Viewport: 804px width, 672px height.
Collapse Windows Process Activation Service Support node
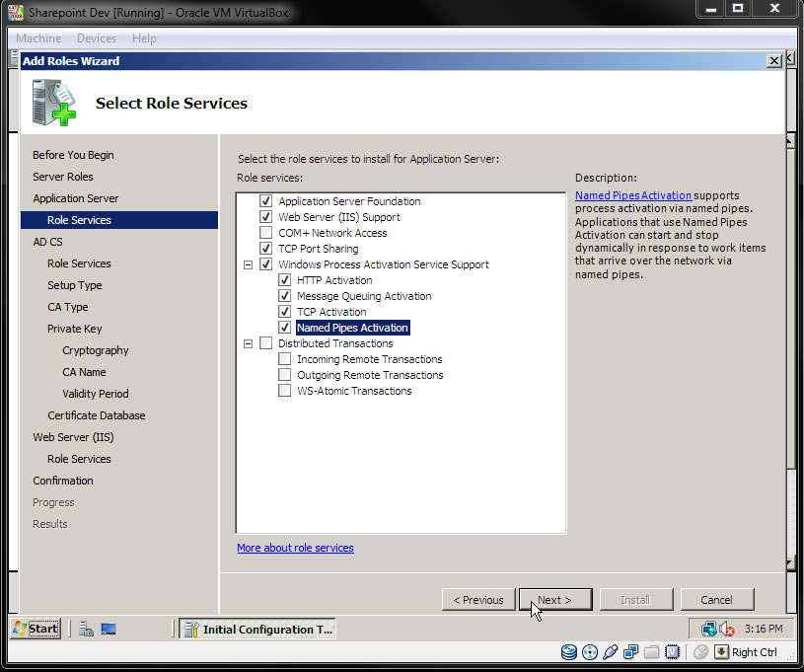pos(249,265)
